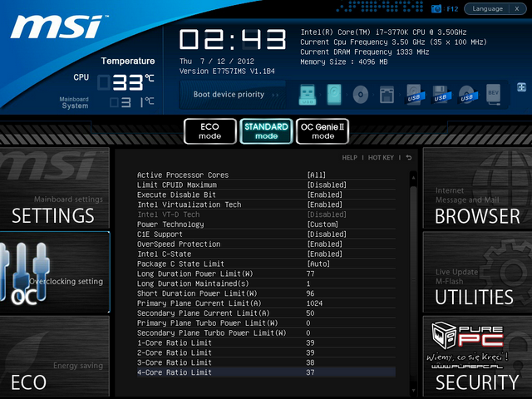Select the BEV network boot device icon
Image resolution: width=532 pixels, height=399 pixels.
[493, 94]
